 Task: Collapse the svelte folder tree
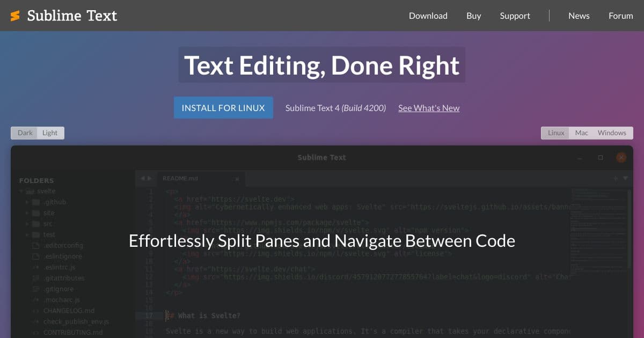tap(20, 191)
